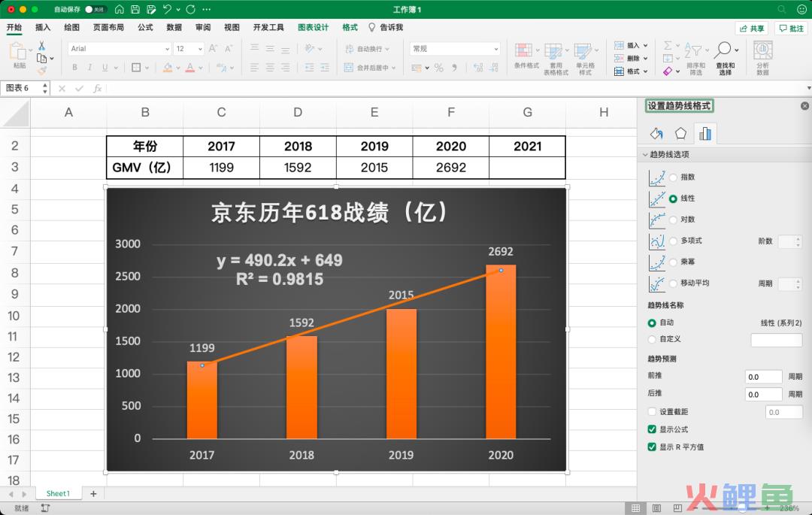The image size is (812, 515).
Task: Open Fill & Line tab in trendline pane
Action: point(656,134)
